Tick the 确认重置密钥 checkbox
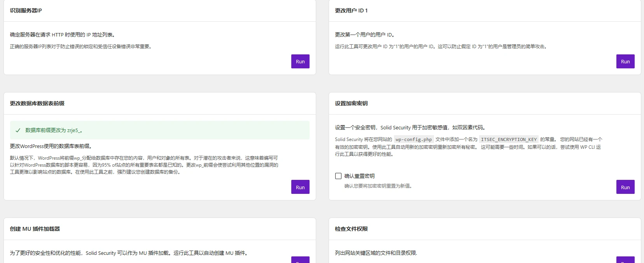The height and width of the screenshot is (263, 644). pyautogui.click(x=338, y=176)
